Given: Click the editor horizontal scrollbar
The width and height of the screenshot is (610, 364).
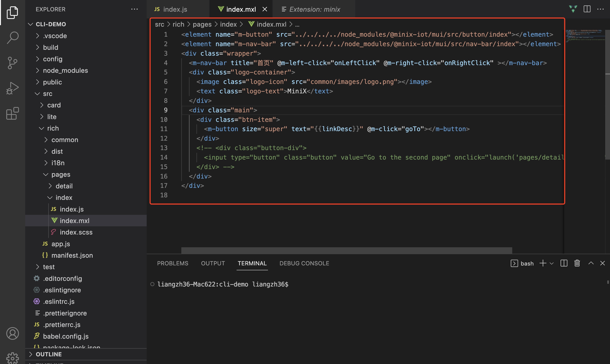Looking at the screenshot, I should 346,250.
